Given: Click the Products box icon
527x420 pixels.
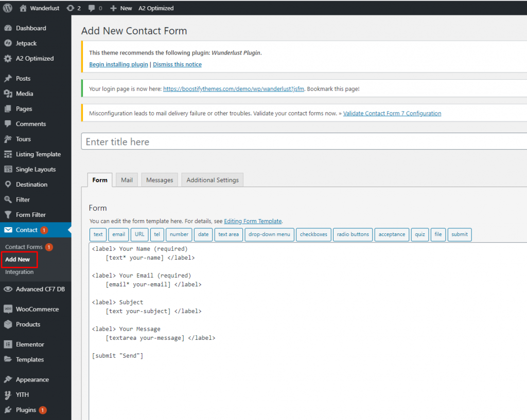Looking at the screenshot, I should pos(8,324).
